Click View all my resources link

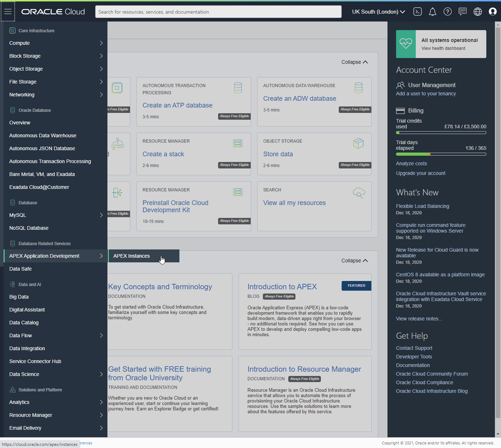point(294,203)
